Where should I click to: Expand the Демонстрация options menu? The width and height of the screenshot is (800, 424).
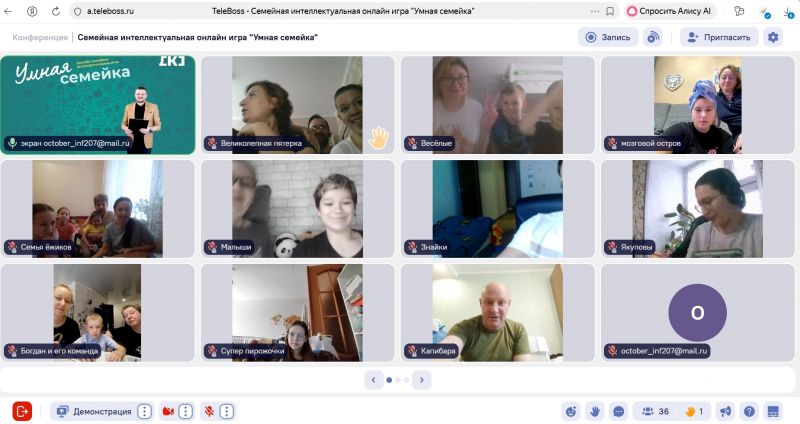144,411
